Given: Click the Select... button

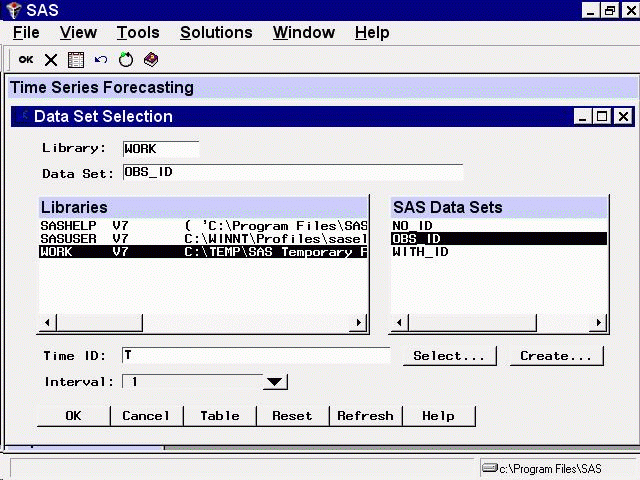Looking at the screenshot, I should click(x=449, y=356).
